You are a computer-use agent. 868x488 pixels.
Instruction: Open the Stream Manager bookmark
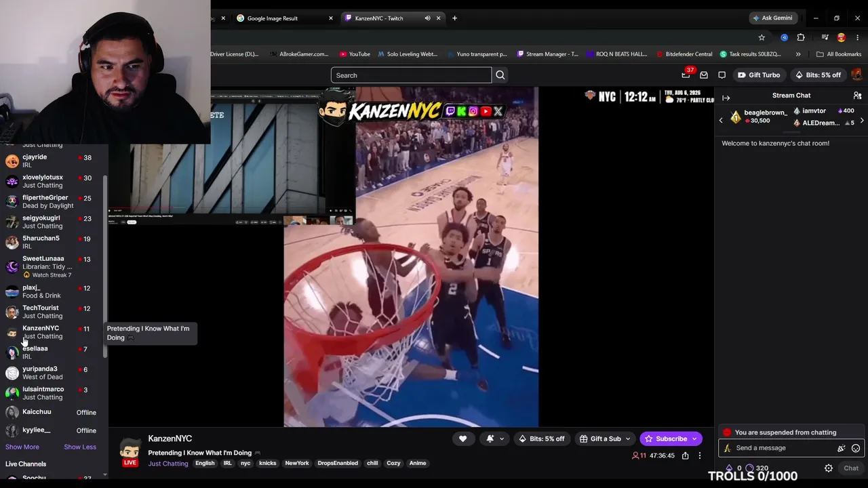pos(548,54)
